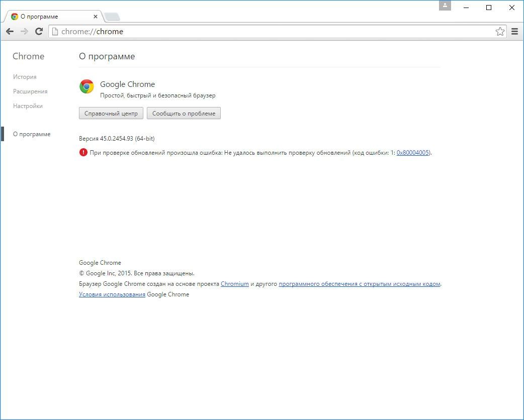This screenshot has height=420, width=524.
Task: Open the Условия использования link
Action: (x=112, y=294)
